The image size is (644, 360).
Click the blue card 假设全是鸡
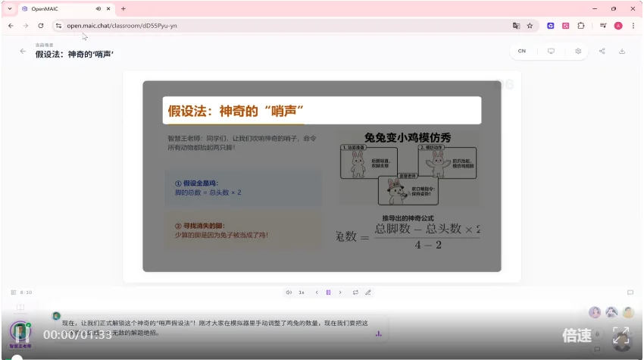click(x=243, y=188)
